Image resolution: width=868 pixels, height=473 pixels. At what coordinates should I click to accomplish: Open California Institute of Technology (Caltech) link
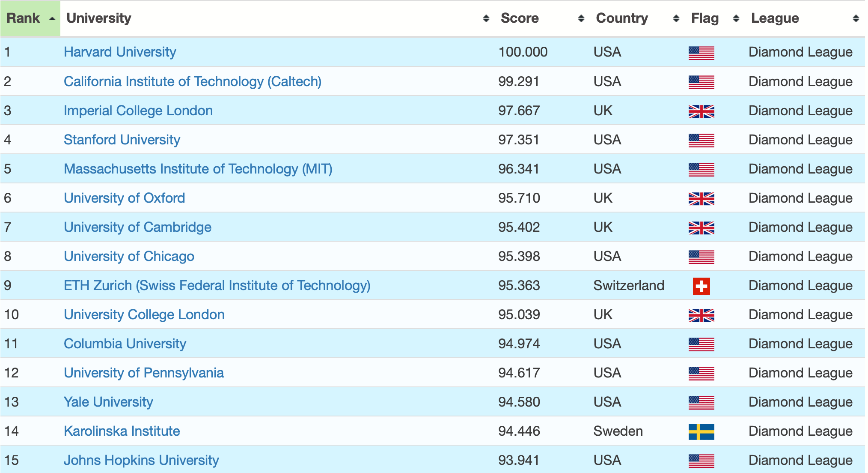[x=193, y=81]
